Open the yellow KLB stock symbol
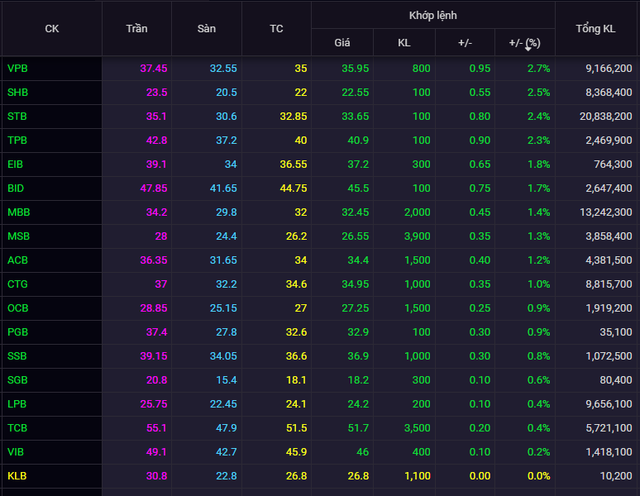This screenshot has height=496, width=640. [17, 476]
